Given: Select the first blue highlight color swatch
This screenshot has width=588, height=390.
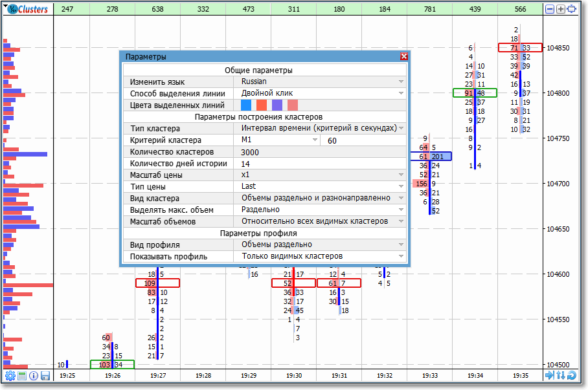Looking at the screenshot, I should 246,105.
